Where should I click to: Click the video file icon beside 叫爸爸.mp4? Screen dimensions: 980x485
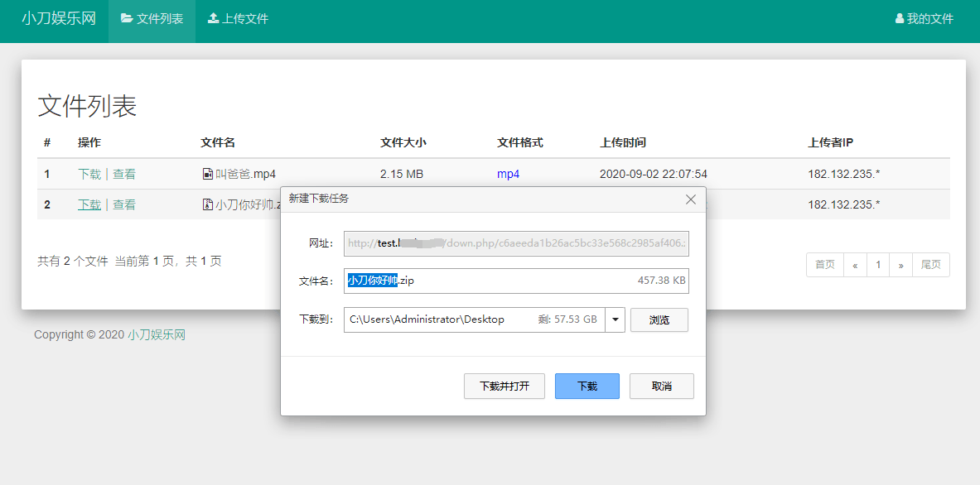point(208,174)
